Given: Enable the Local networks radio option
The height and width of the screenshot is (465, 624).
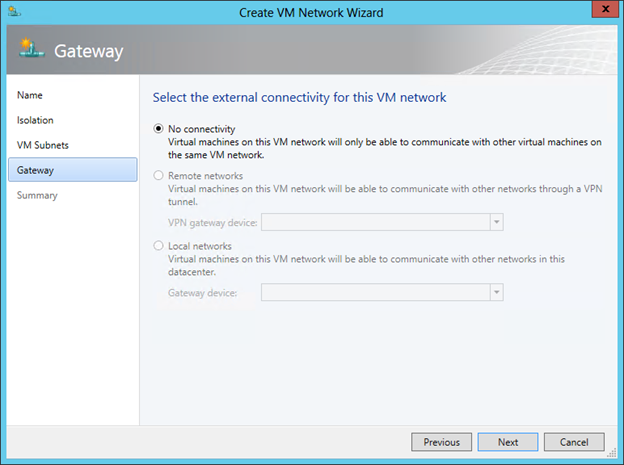Looking at the screenshot, I should click(158, 245).
